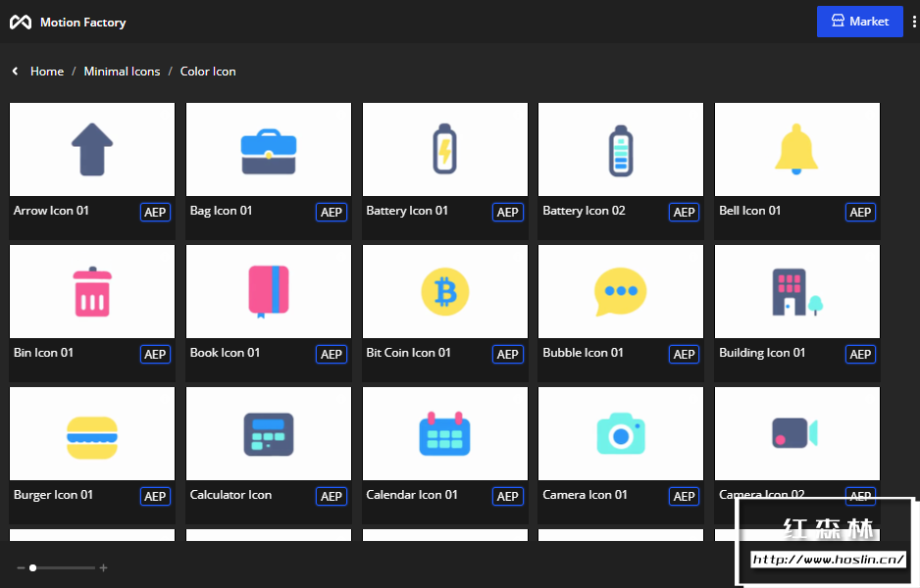Click AEP badge for Building Icon 01
920x588 pixels.
861,354
